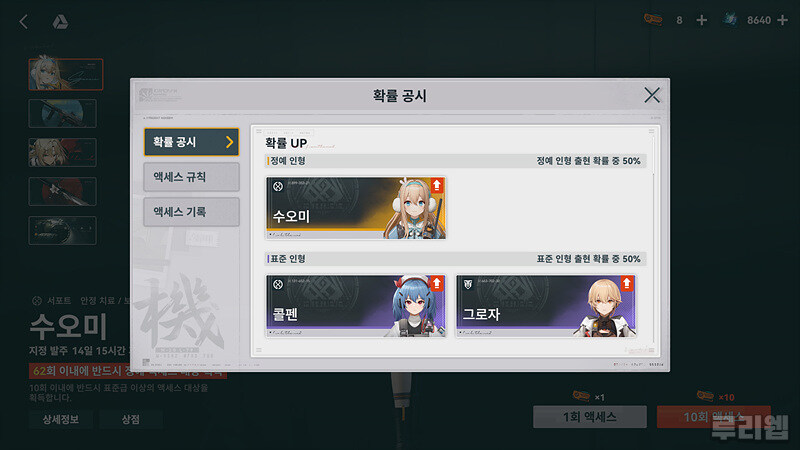The height and width of the screenshot is (450, 800).
Task: Open the 콜펜 doll card
Action: [356, 306]
